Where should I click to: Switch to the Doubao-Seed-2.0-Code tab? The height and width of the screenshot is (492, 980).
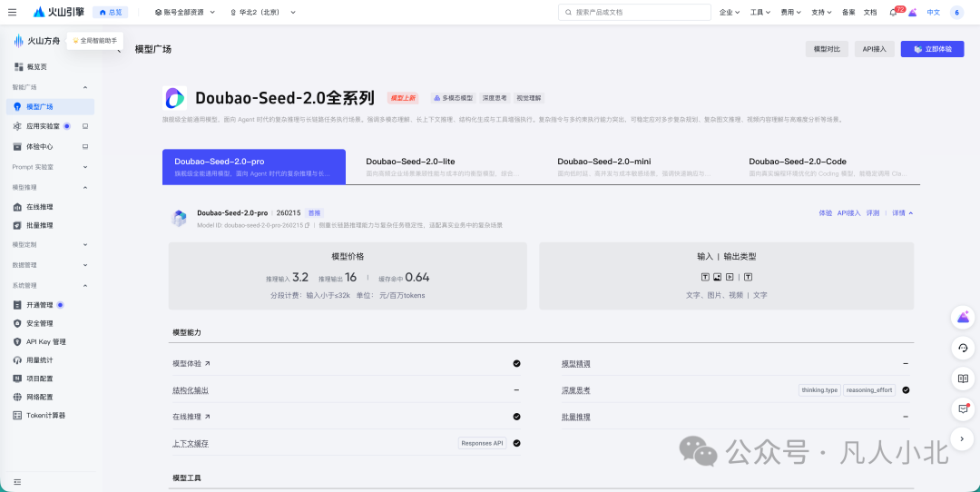pos(829,167)
